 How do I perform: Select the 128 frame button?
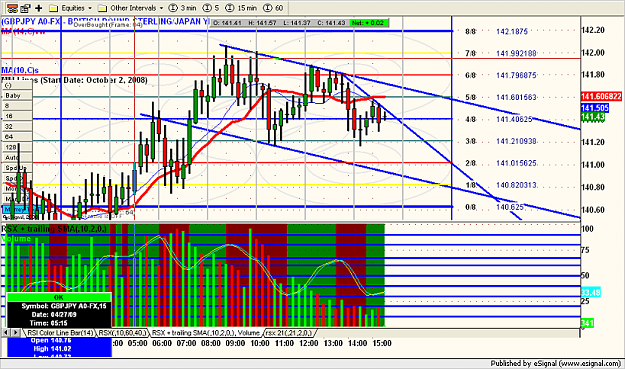point(17,147)
